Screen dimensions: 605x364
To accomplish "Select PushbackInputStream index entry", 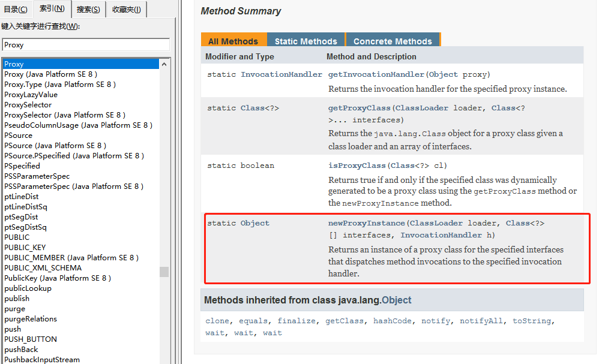I will click(42, 359).
